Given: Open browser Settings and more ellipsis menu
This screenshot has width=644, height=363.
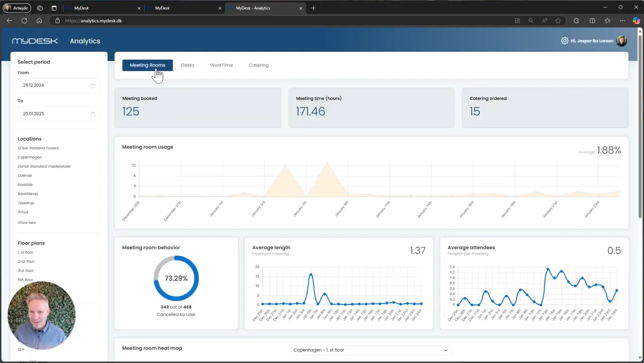Looking at the screenshot, I should (x=622, y=21).
